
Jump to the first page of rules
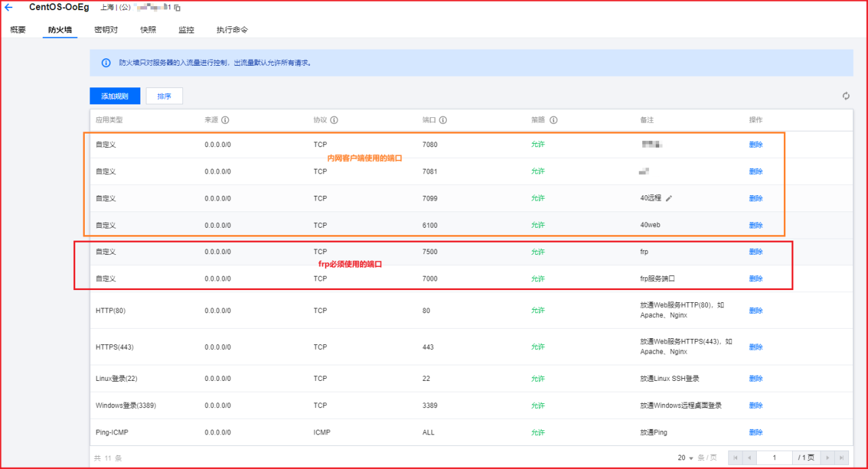click(734, 458)
